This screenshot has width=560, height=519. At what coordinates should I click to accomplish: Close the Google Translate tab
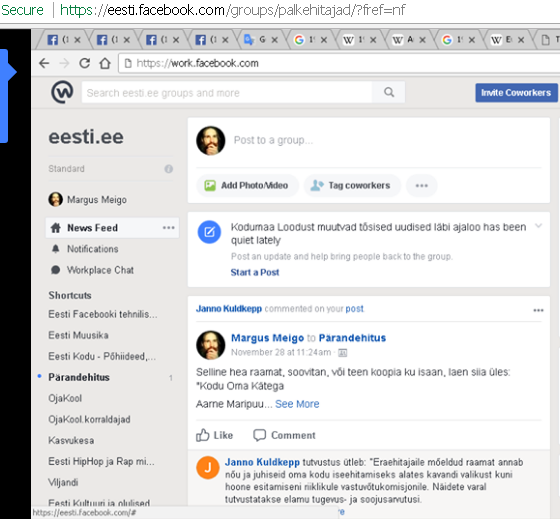(274, 40)
